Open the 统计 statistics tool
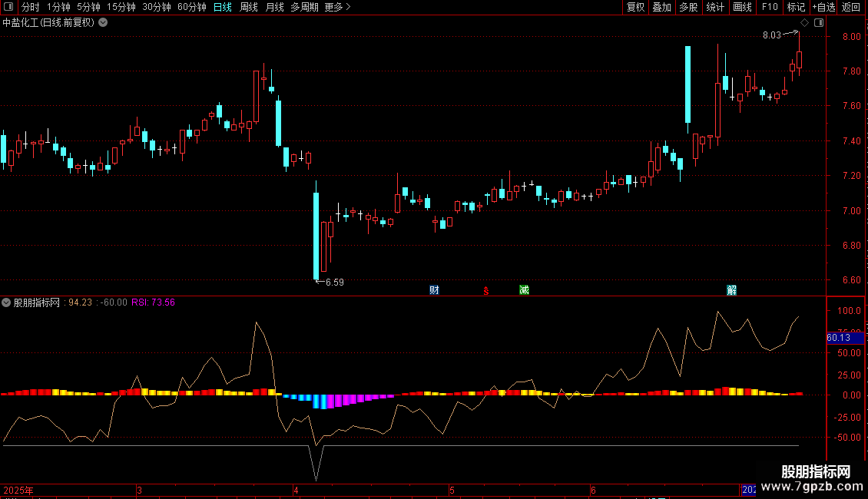 click(x=715, y=7)
